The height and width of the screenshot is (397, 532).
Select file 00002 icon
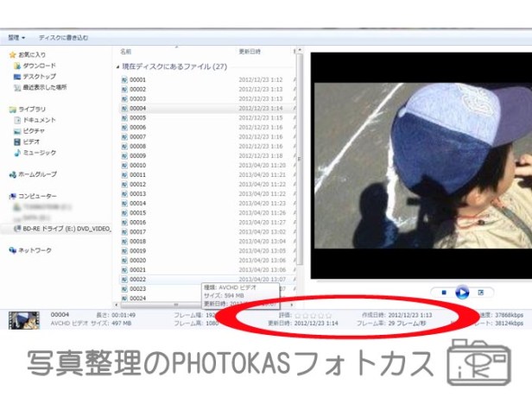point(124,90)
